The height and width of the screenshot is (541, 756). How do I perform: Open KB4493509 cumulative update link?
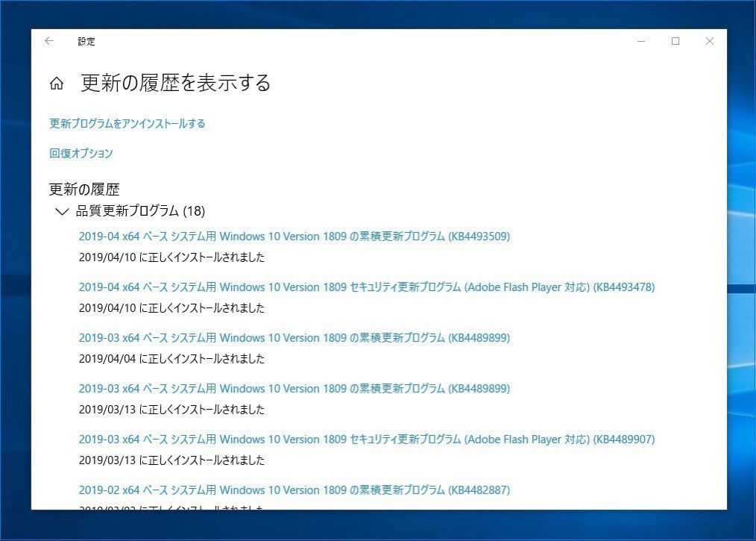coord(294,237)
